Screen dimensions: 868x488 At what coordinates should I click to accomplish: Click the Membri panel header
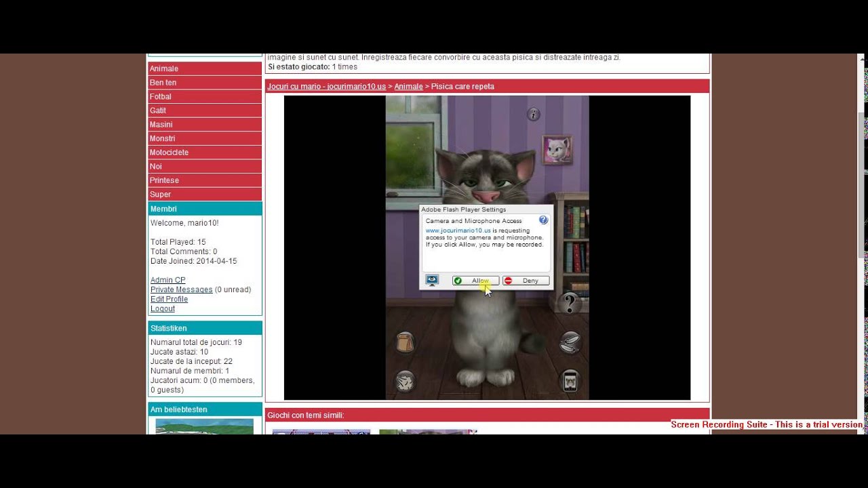205,209
